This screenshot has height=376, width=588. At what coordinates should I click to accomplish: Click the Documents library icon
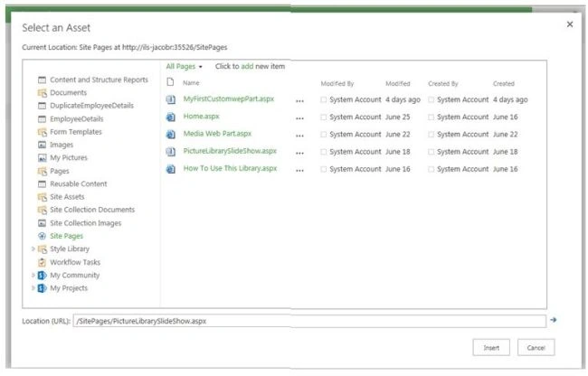click(42, 92)
